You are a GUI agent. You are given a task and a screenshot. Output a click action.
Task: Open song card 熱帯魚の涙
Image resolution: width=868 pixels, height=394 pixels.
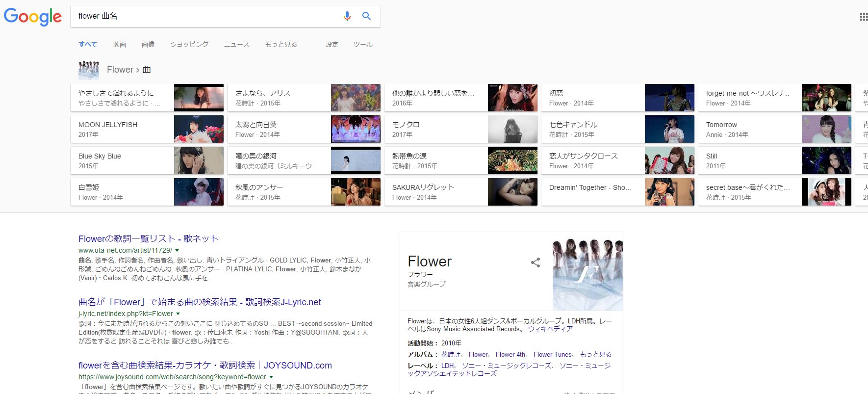pyautogui.click(x=461, y=160)
